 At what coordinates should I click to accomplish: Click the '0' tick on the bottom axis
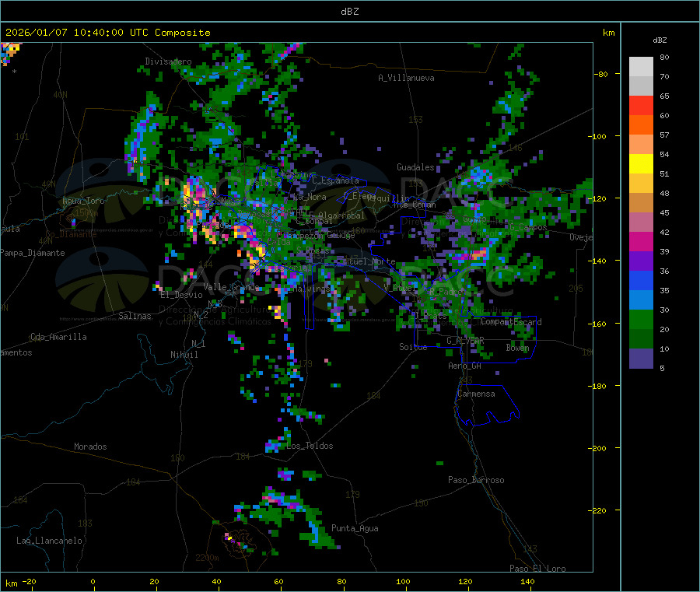coord(93,581)
